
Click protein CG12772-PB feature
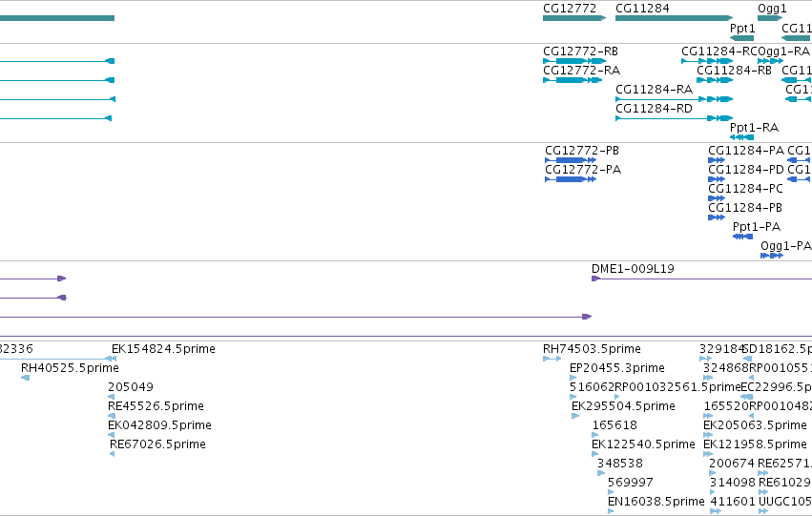coord(571,160)
